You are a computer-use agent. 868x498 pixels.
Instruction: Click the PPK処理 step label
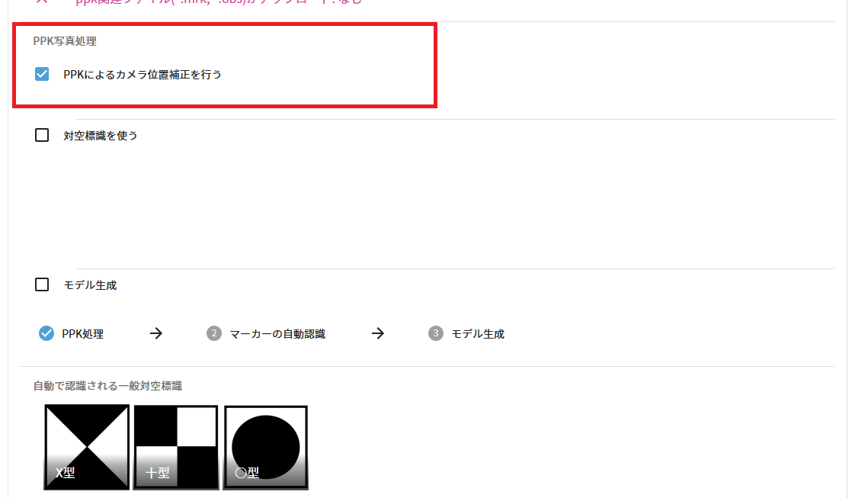coord(83,334)
